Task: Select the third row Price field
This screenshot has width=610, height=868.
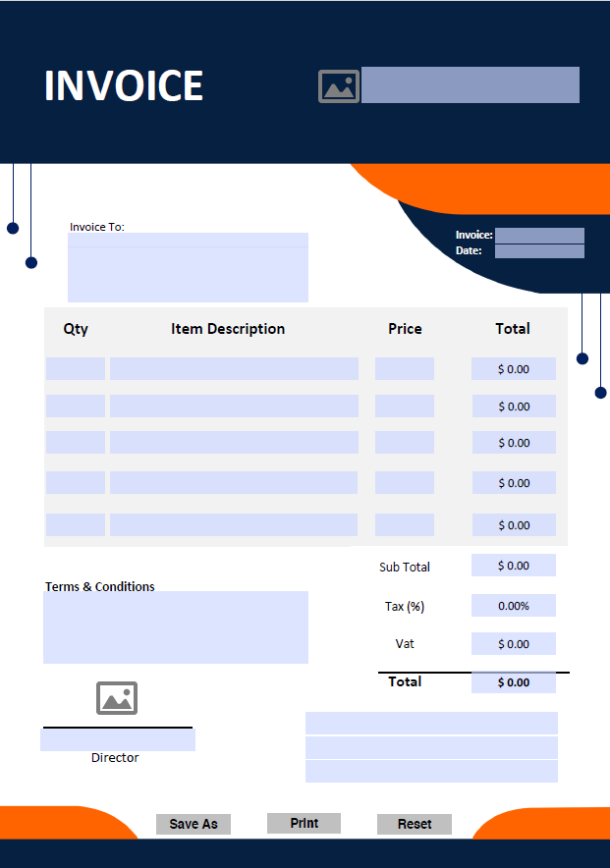Action: coord(404,443)
